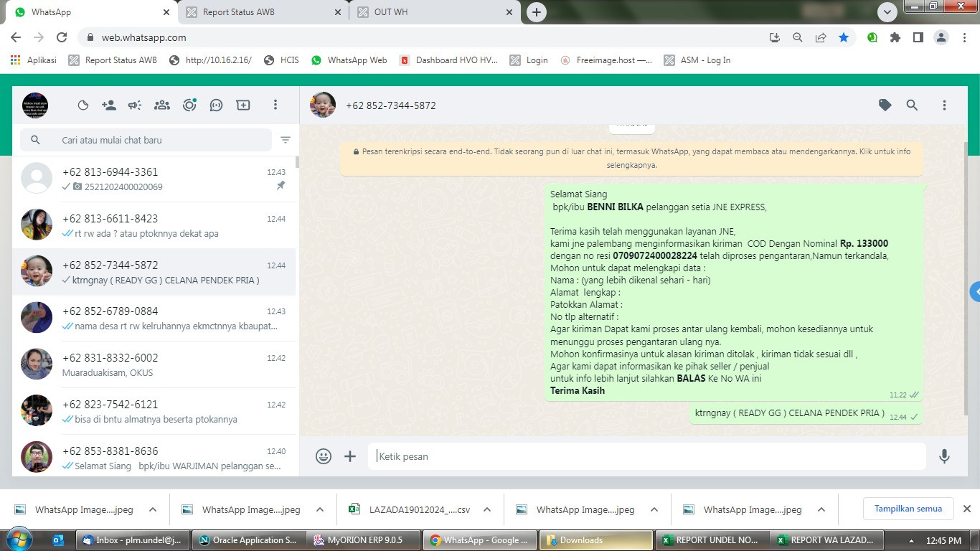Viewport: 980px width, 551px height.
Task: Open chat with +62 823-7542-6121
Action: (x=154, y=411)
